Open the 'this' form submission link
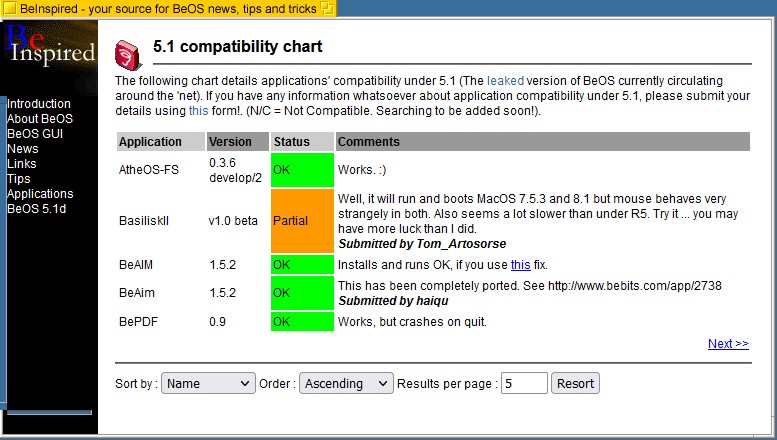The image size is (777, 440). coord(199,111)
